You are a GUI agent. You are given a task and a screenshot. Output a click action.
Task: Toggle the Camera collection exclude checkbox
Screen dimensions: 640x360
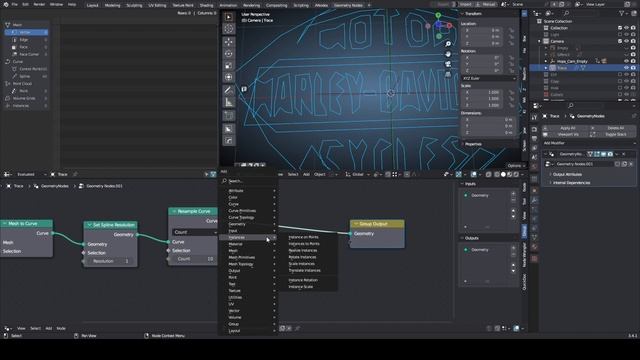click(x=620, y=41)
